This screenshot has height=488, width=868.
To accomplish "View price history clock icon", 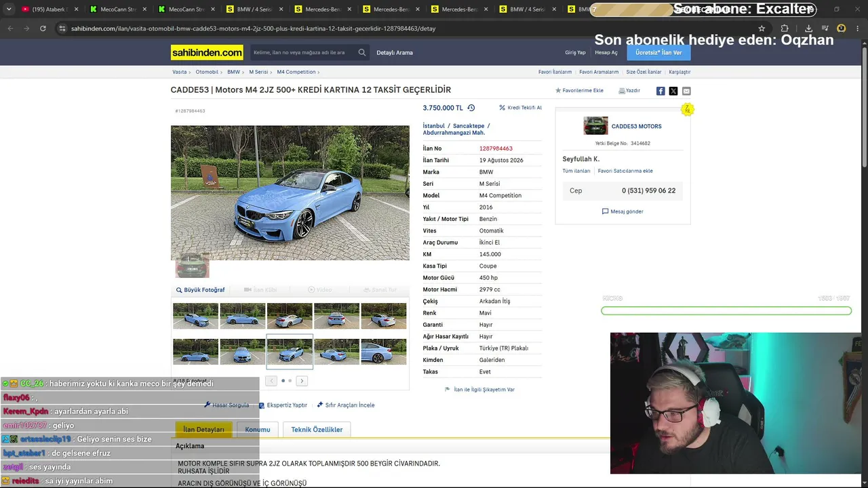I will pos(471,108).
